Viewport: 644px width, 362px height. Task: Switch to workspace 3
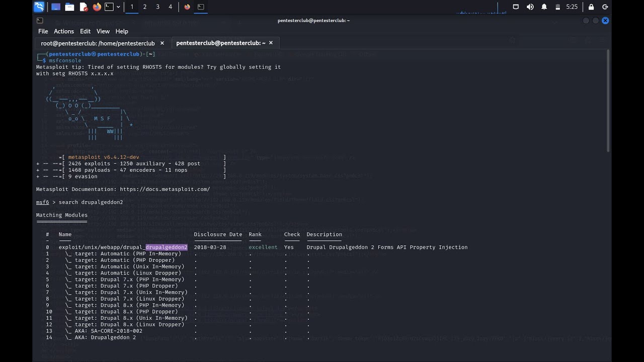pyautogui.click(x=157, y=7)
